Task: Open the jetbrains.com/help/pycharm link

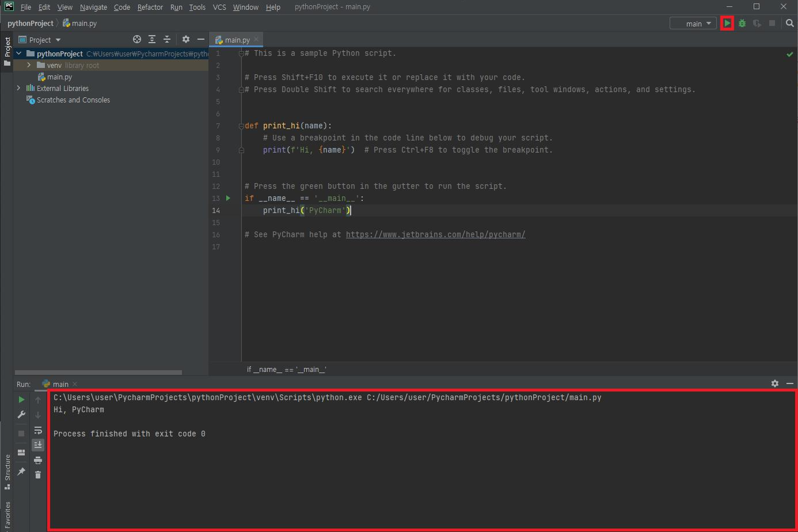Action: click(435, 234)
